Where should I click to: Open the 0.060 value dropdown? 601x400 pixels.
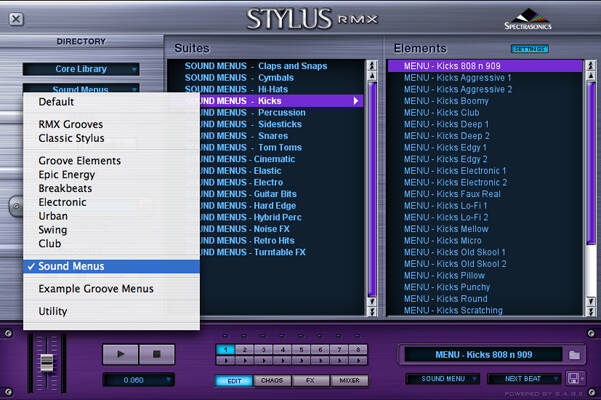click(x=138, y=380)
